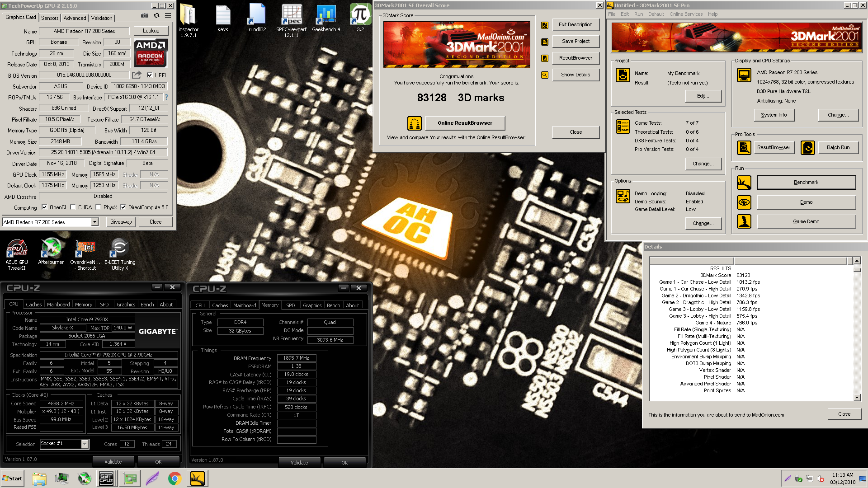Image resolution: width=868 pixels, height=488 pixels.
Task: Click the Show Desktop button by the clock
Action: 863,479
